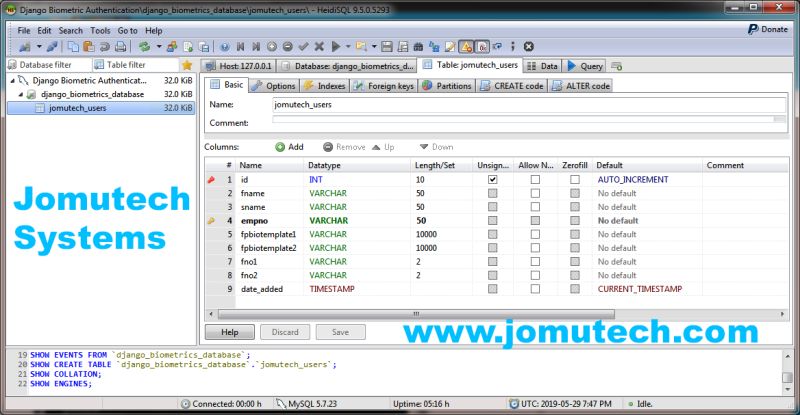Click the disconnect session plug icon

(52, 47)
